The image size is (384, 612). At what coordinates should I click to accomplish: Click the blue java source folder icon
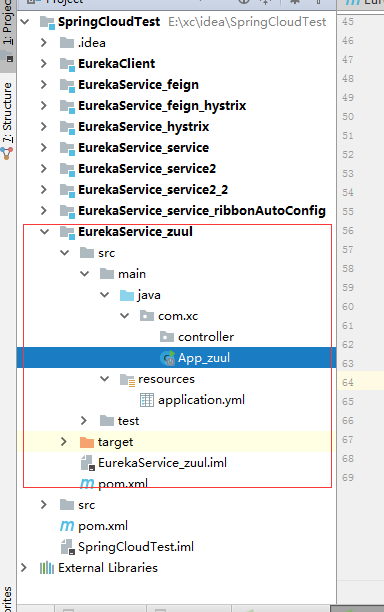tap(127, 295)
